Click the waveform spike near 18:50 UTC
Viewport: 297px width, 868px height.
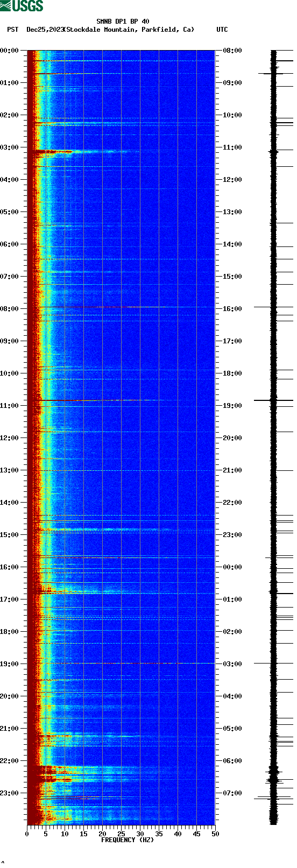(273, 400)
